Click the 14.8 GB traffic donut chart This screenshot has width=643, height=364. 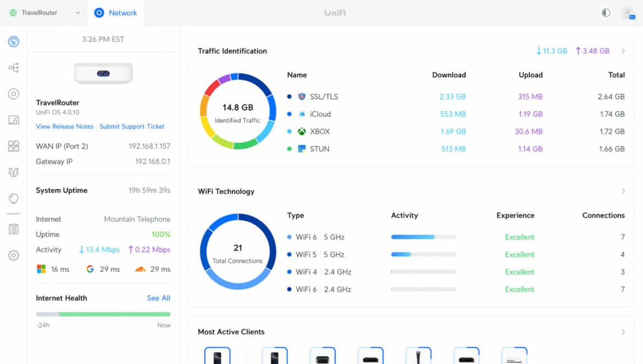(x=238, y=111)
